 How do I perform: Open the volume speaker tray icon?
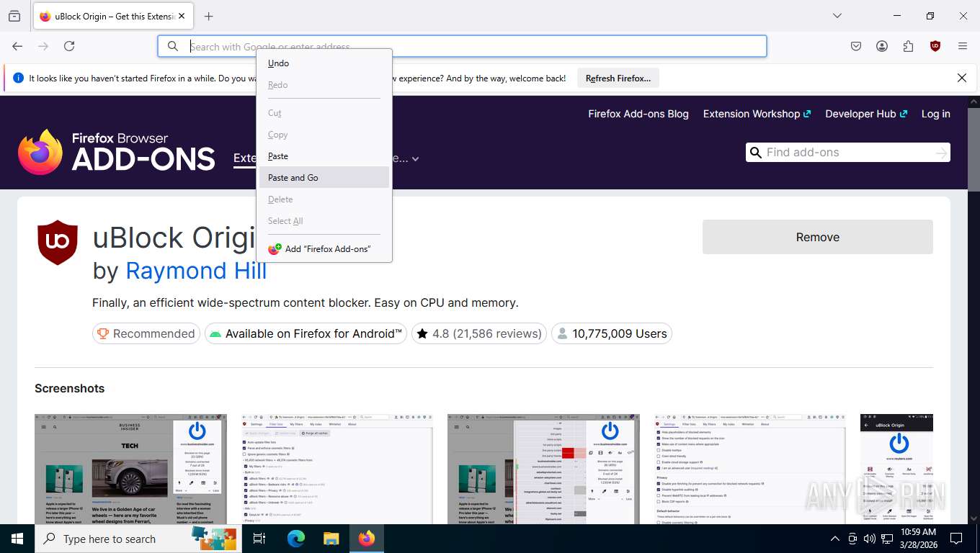tap(870, 539)
